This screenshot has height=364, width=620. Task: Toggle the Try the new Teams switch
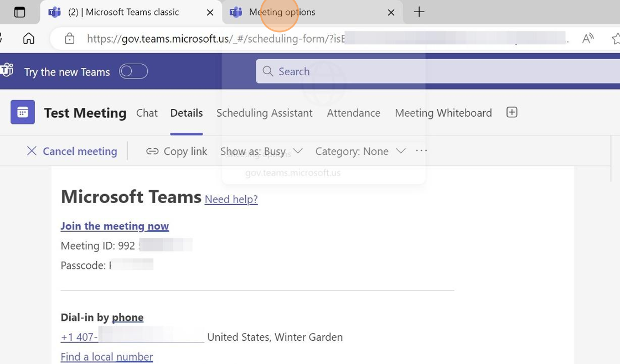[x=133, y=71]
